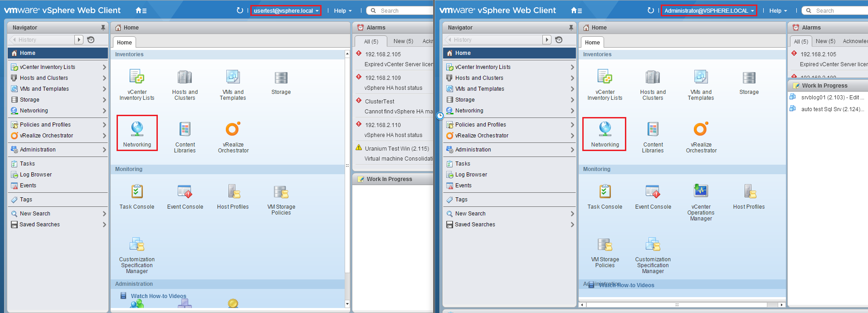Click Search field in Administrator window header
This screenshot has width=868, height=313.
tap(835, 10)
